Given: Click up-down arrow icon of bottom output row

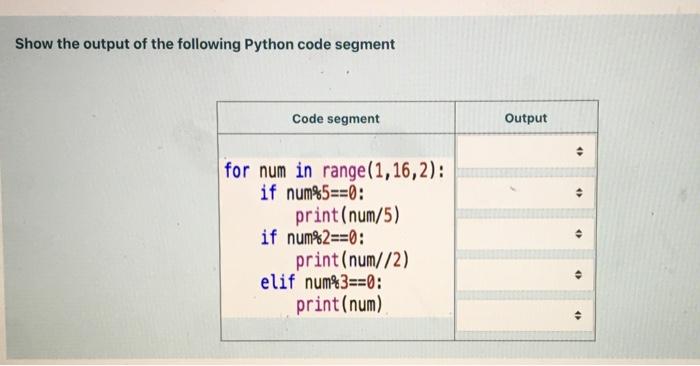Looking at the screenshot, I should click(x=579, y=316).
